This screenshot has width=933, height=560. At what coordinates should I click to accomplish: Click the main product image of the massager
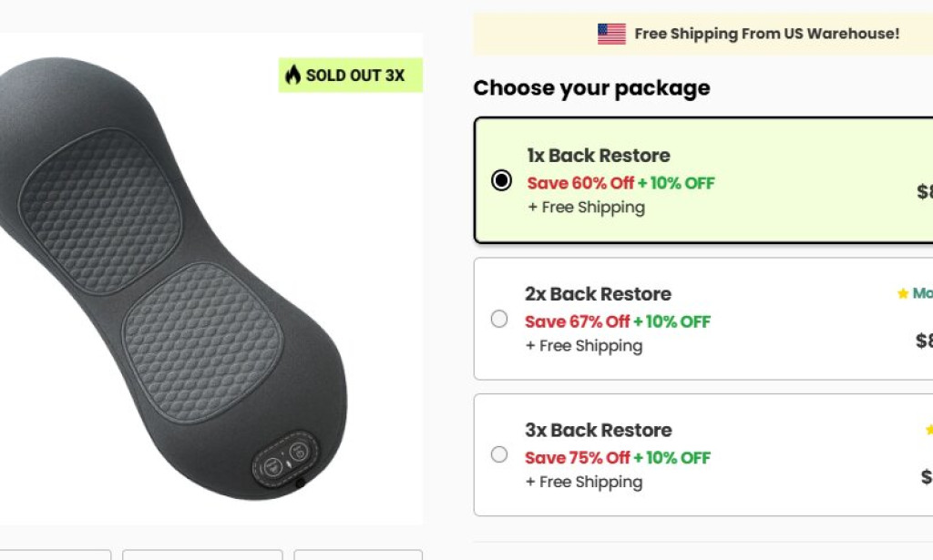coord(182,291)
